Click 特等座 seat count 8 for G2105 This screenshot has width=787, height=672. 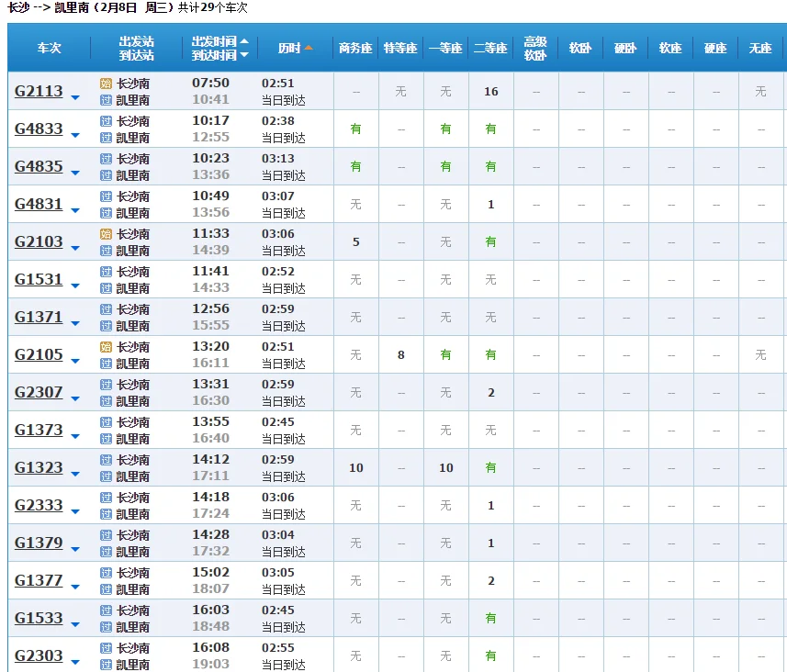(400, 355)
